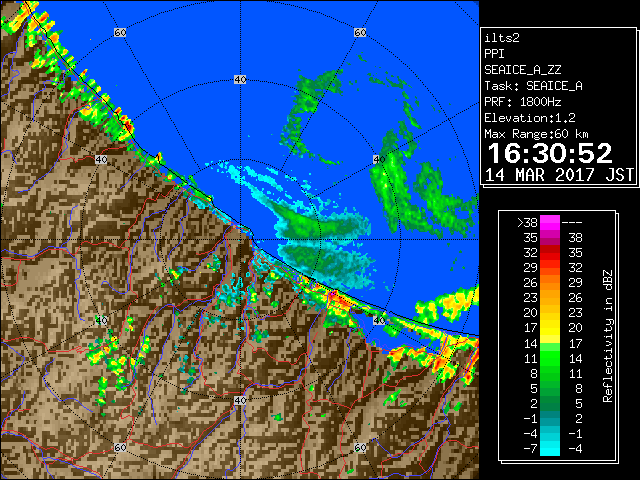Select the date '14 MAR 2017 JST'
This screenshot has width=640, height=480.
(x=559, y=175)
